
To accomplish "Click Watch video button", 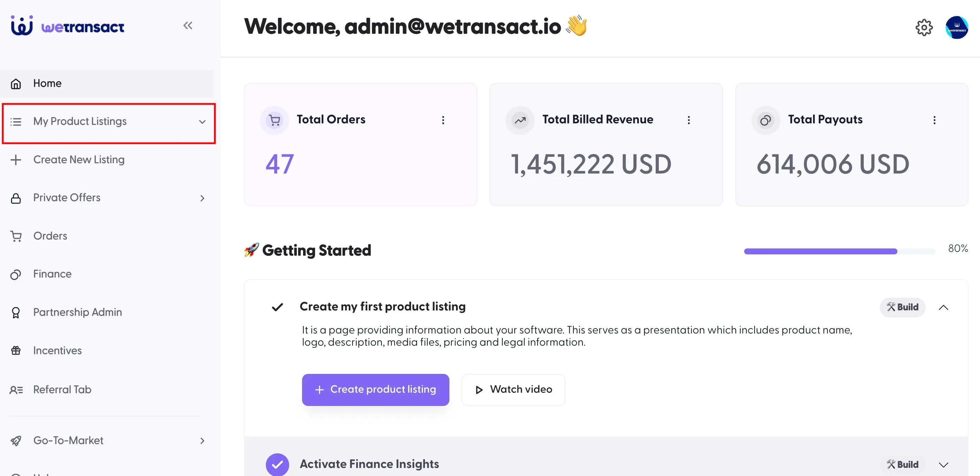I will (513, 390).
